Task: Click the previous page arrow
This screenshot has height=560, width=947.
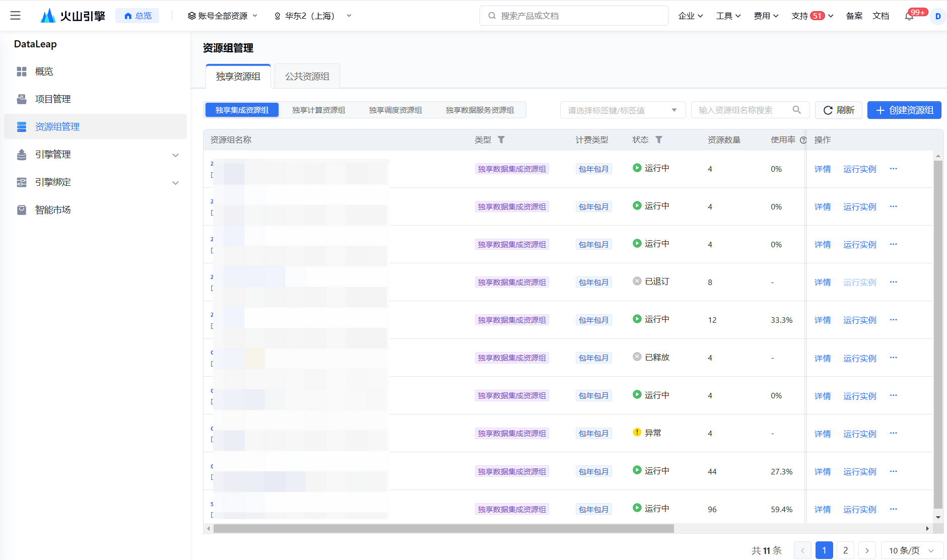Action: 802,550
